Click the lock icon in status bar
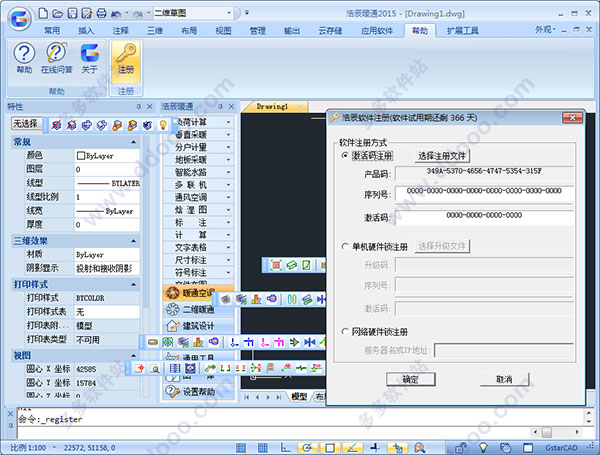This screenshot has height=455, width=600. 461,447
